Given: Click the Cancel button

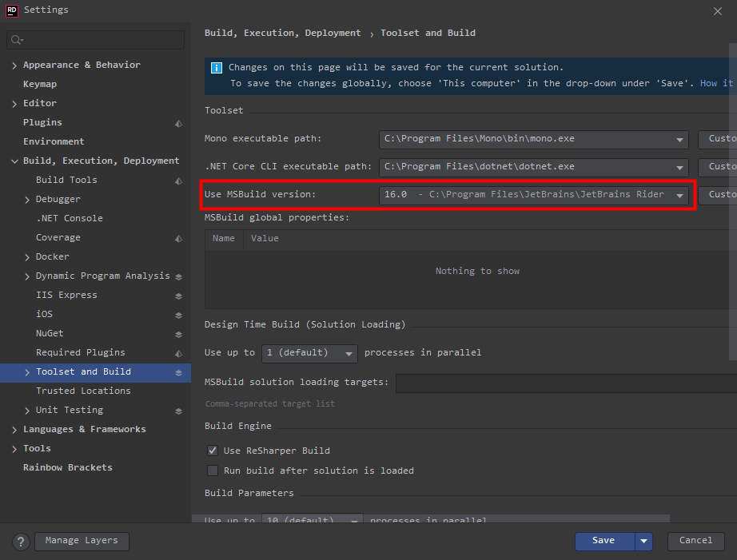Looking at the screenshot, I should tap(695, 541).
